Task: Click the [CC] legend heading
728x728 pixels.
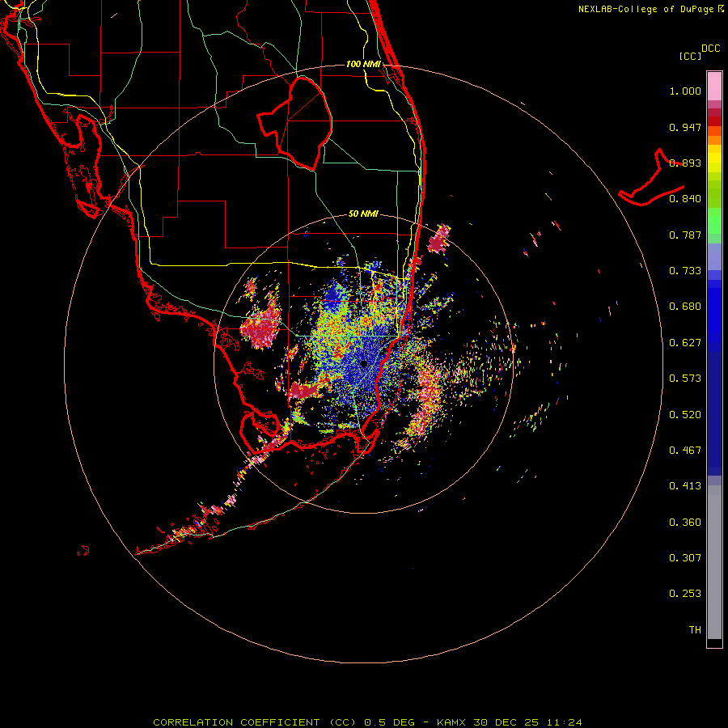Action: pyautogui.click(x=690, y=56)
